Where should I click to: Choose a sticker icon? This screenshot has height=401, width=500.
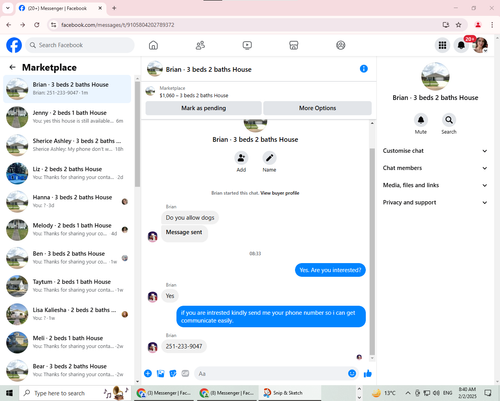173,373
